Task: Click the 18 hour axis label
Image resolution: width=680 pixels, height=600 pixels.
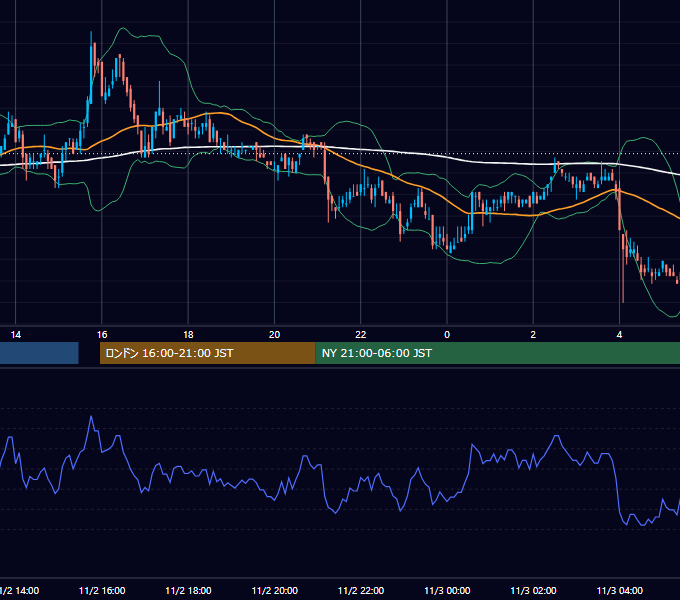Action: (188, 335)
